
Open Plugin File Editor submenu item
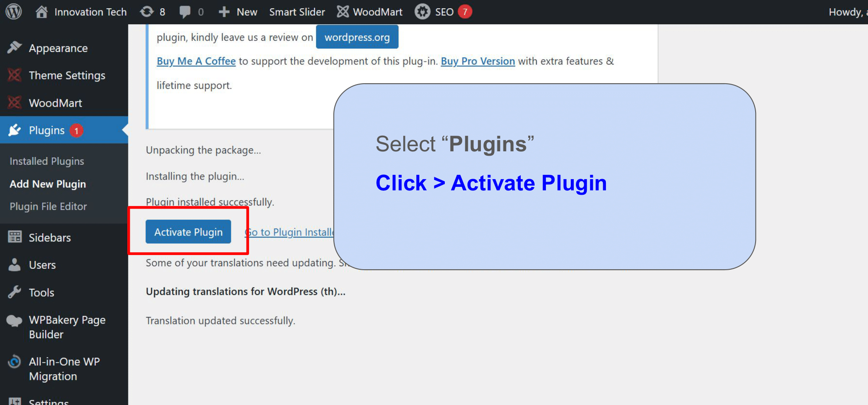[48, 206]
